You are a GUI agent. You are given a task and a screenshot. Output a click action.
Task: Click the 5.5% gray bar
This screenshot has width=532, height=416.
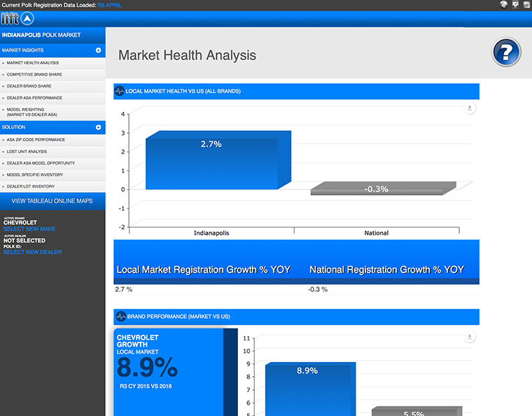click(417, 411)
